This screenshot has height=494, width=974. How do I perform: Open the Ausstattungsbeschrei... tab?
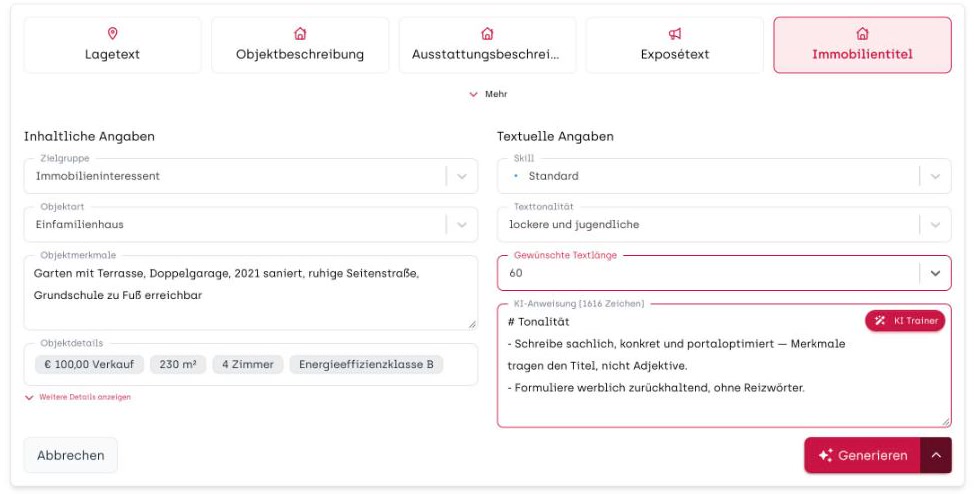tap(488, 45)
